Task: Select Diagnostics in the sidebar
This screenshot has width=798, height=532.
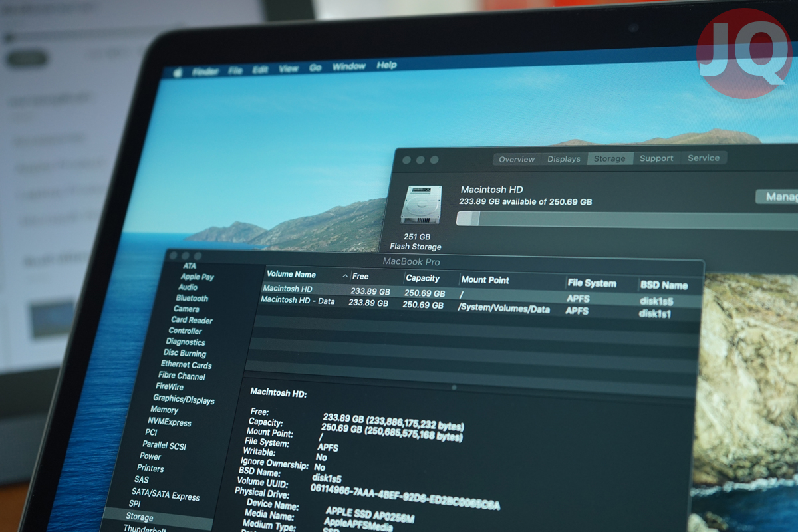Action: [186, 342]
